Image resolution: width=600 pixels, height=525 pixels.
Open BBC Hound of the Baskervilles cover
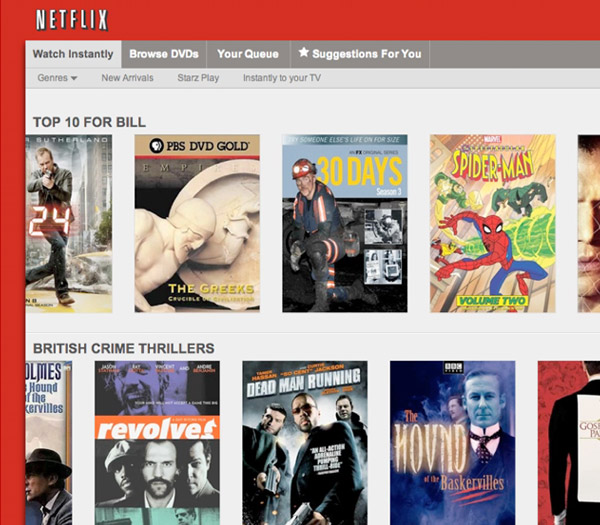tap(453, 443)
